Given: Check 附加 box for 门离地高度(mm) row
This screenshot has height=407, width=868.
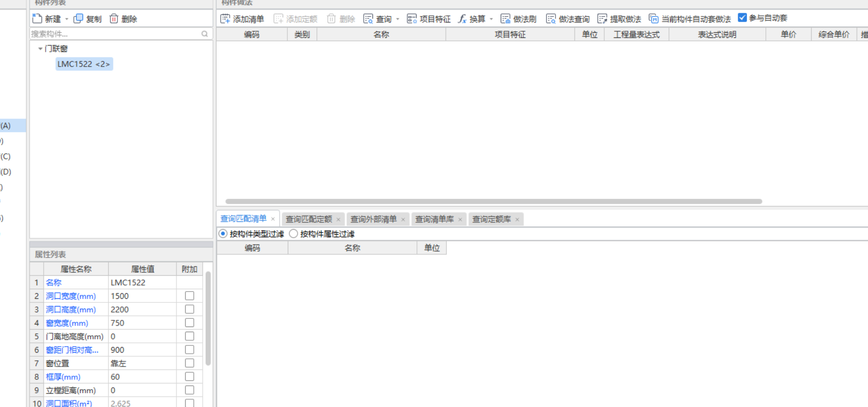Looking at the screenshot, I should pos(189,336).
